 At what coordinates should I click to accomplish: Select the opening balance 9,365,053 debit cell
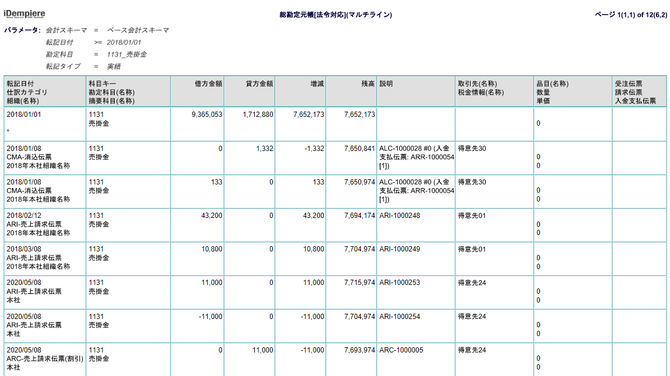207,115
